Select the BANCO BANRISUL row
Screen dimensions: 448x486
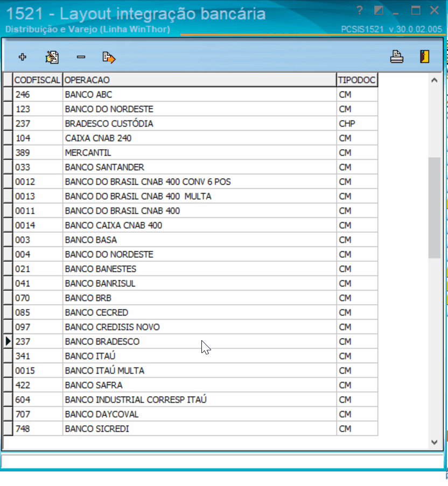(191, 284)
